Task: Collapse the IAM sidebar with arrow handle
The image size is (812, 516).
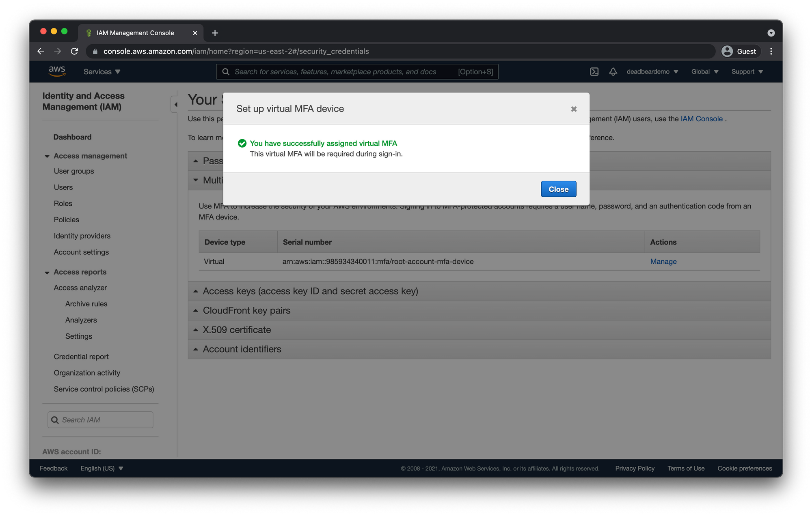Action: tap(175, 105)
